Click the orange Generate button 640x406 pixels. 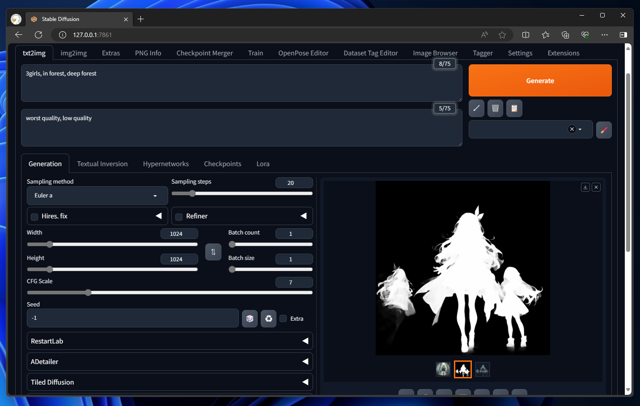[x=540, y=80]
